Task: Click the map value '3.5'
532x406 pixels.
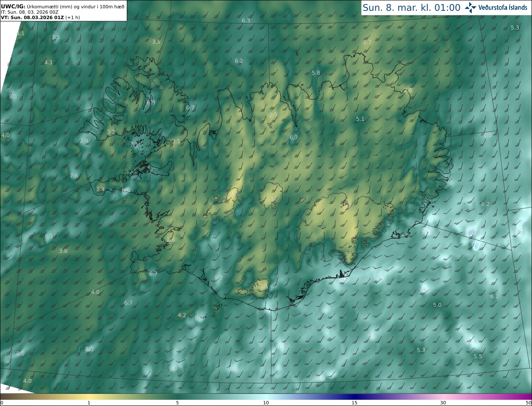Action: [156, 42]
